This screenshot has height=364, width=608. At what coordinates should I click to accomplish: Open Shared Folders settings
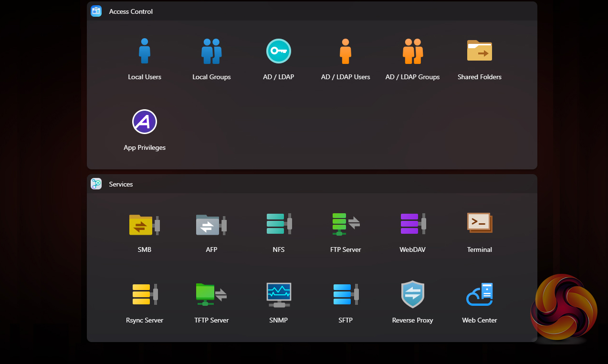479,52
